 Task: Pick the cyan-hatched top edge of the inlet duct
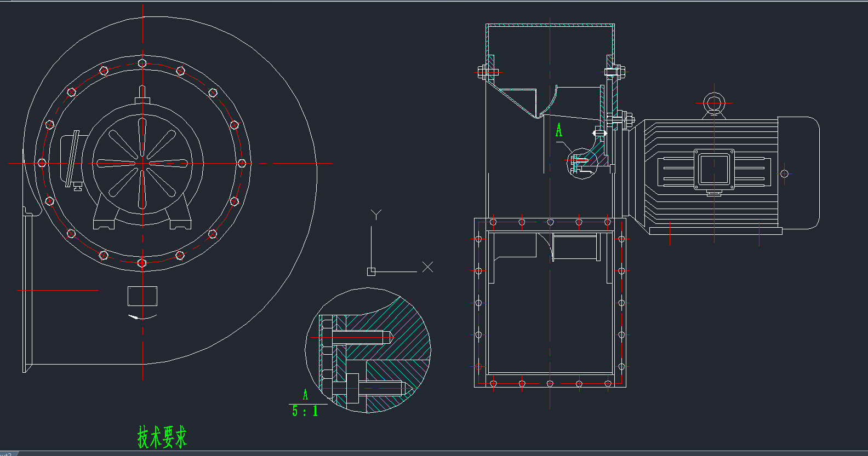coord(550,25)
